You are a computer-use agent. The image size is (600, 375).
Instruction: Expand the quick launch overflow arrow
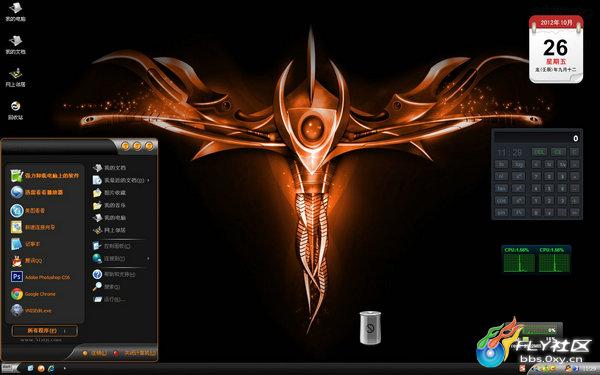tap(64, 368)
